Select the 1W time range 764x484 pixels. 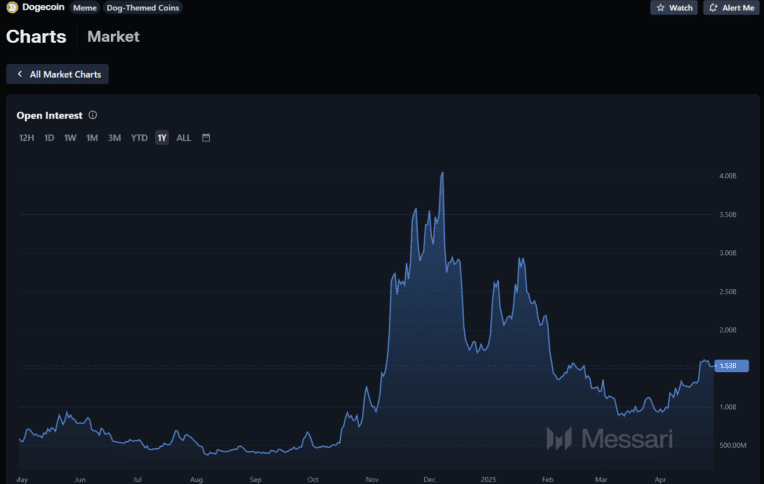(x=70, y=138)
